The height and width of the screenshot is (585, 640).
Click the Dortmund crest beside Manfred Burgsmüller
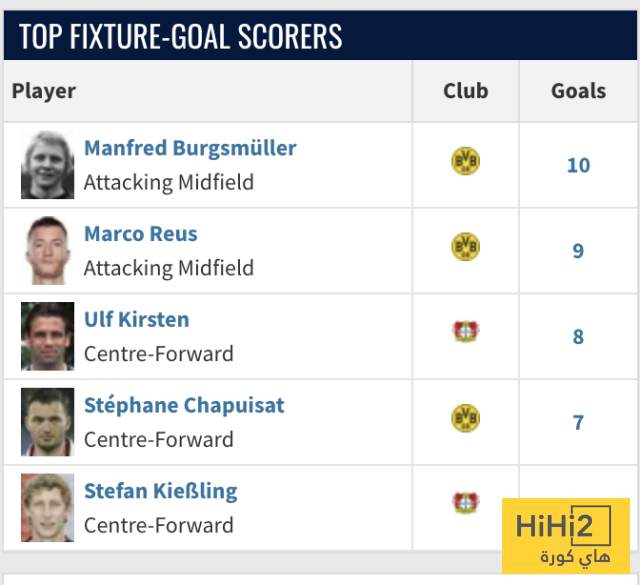click(x=465, y=162)
